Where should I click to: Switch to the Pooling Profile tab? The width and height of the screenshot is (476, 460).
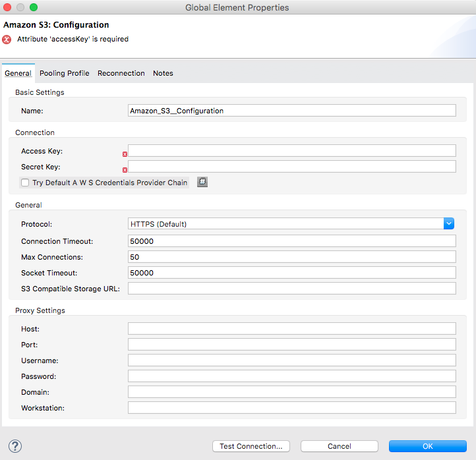pos(64,73)
